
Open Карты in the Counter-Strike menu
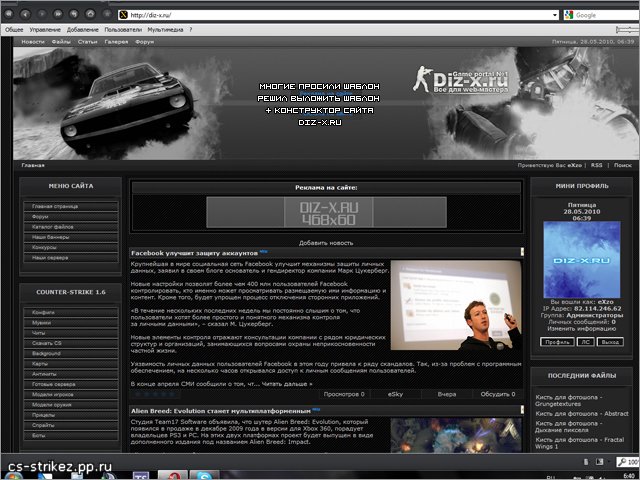(71, 364)
